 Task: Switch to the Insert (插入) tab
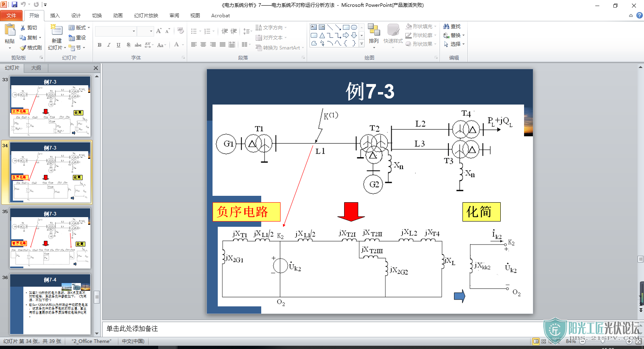coord(55,16)
